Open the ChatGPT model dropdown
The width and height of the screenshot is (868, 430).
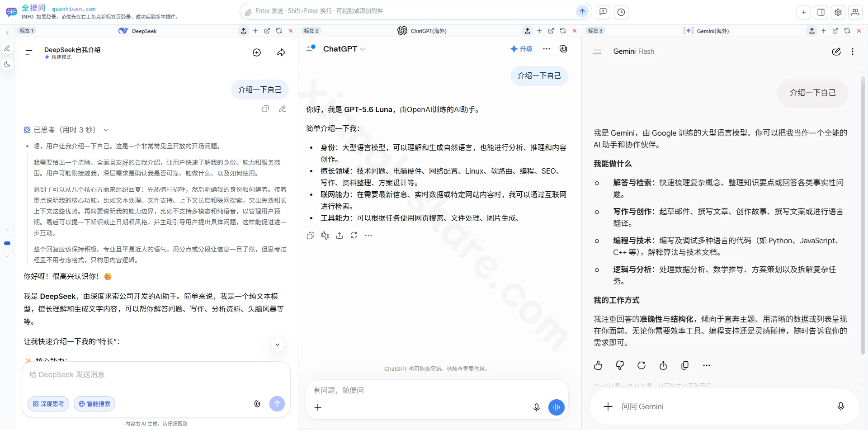tap(344, 49)
